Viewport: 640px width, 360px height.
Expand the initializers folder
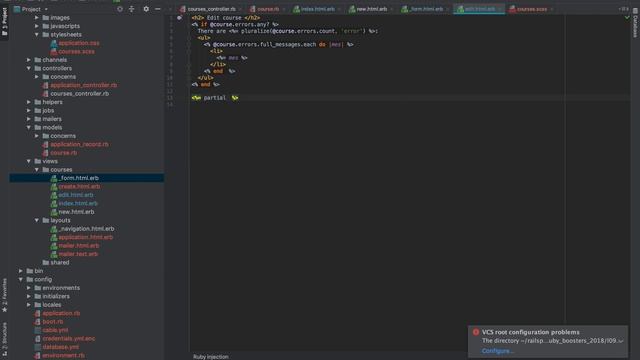tap(29, 296)
